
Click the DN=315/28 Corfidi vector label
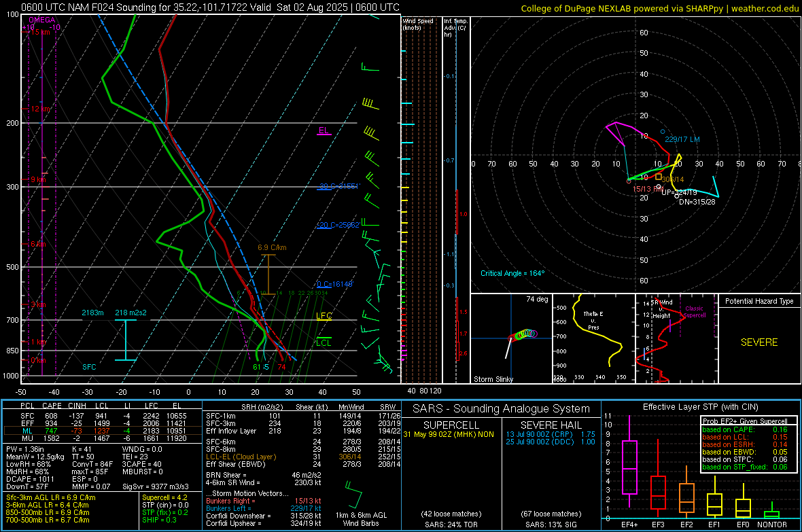pos(697,202)
